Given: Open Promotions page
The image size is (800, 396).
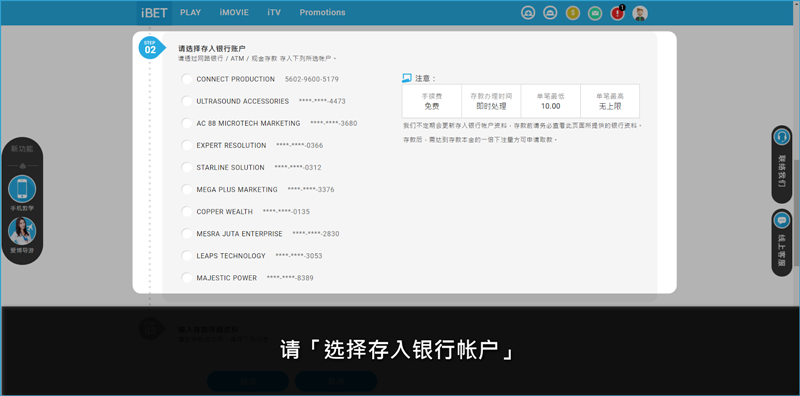Looking at the screenshot, I should click(322, 13).
